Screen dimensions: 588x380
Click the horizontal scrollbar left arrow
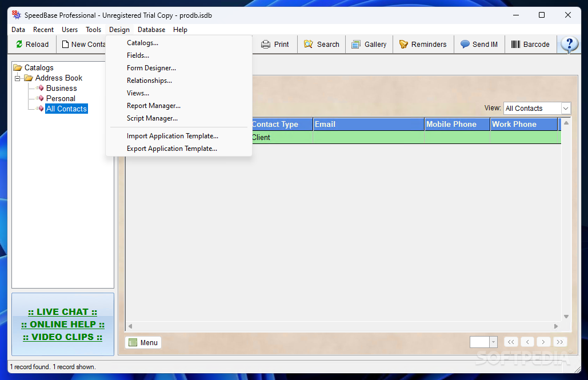point(130,326)
